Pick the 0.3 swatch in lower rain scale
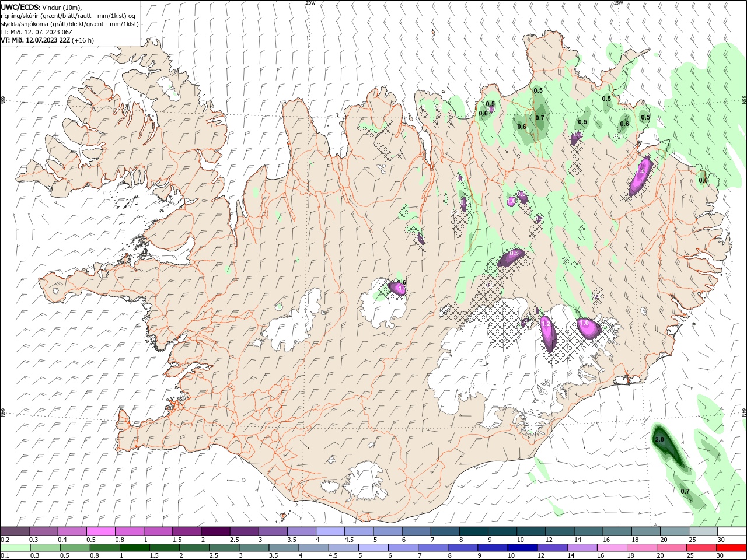The image size is (747, 560). point(46,548)
